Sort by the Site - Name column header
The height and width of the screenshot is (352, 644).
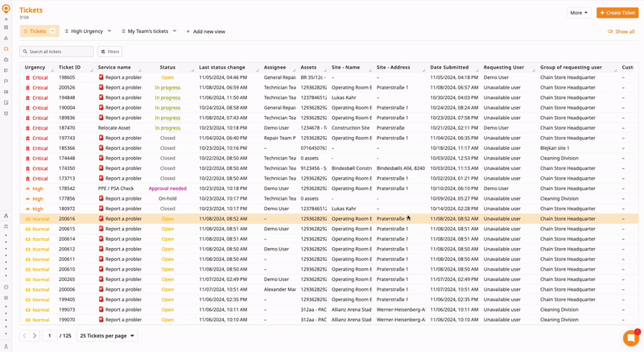click(346, 68)
